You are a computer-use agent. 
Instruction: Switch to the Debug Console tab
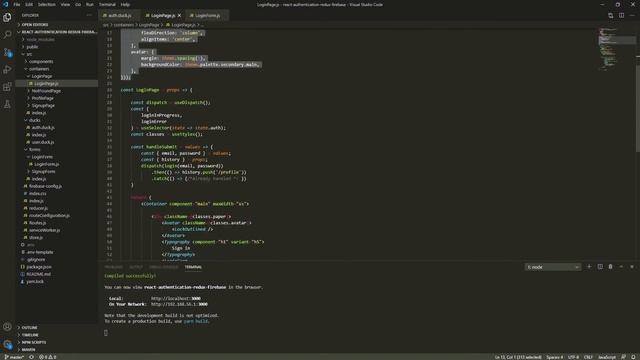[163, 267]
